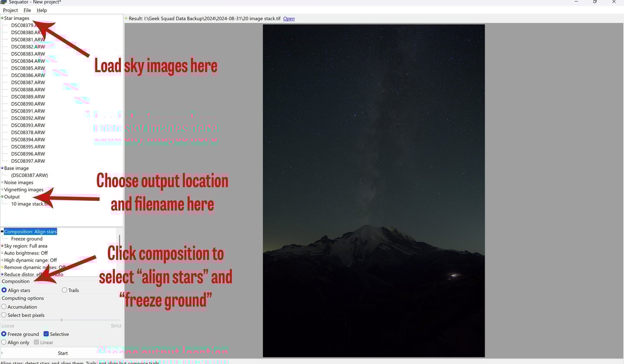Choose the Accumulation computing option
Screen dimensions: 624x364
(4, 307)
